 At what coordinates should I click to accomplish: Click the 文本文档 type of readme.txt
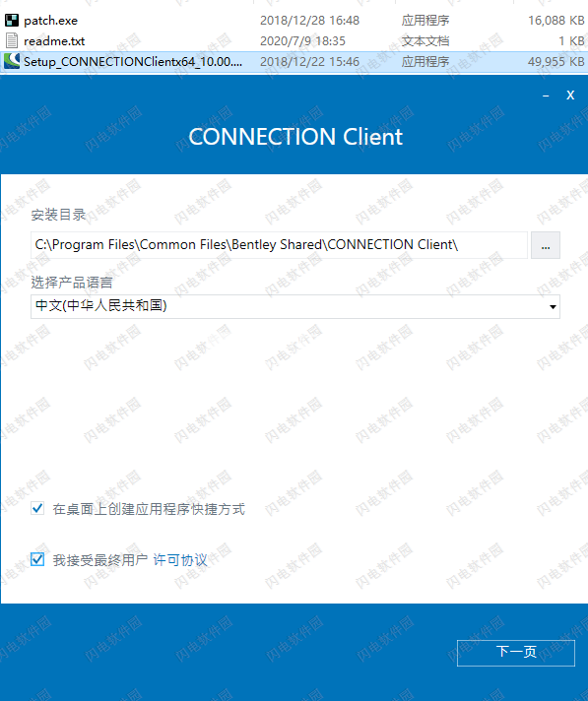(425, 41)
